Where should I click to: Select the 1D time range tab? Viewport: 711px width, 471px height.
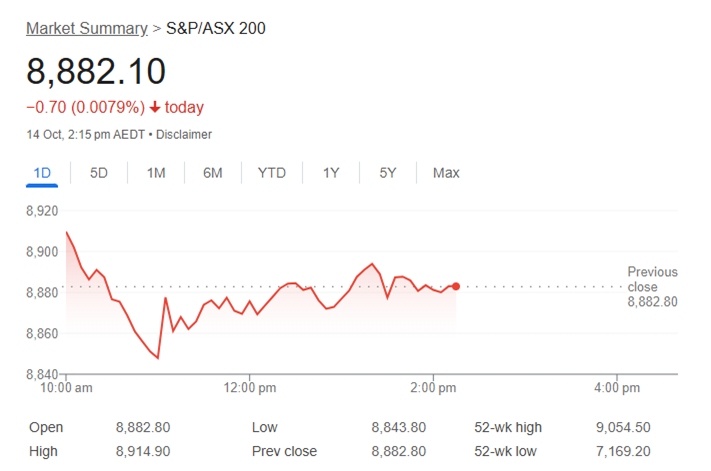pyautogui.click(x=42, y=173)
